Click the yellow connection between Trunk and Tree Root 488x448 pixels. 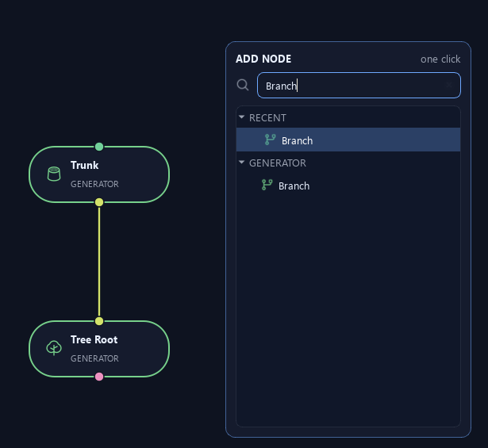99,262
